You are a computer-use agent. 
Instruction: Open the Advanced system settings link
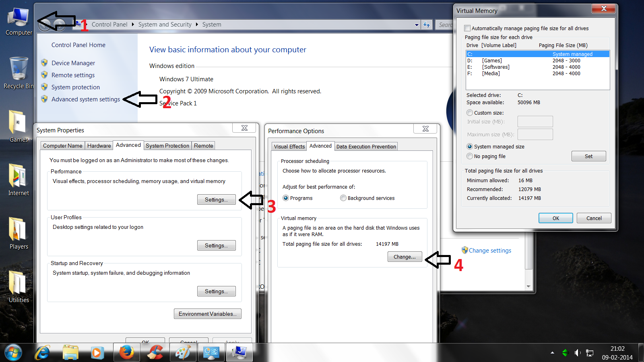tap(86, 99)
